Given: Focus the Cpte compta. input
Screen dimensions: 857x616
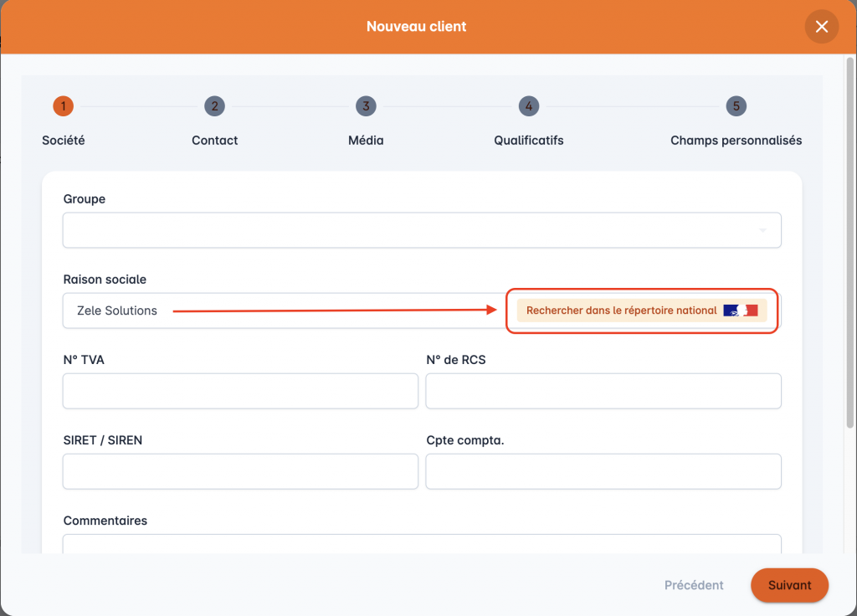Looking at the screenshot, I should pyautogui.click(x=603, y=471).
